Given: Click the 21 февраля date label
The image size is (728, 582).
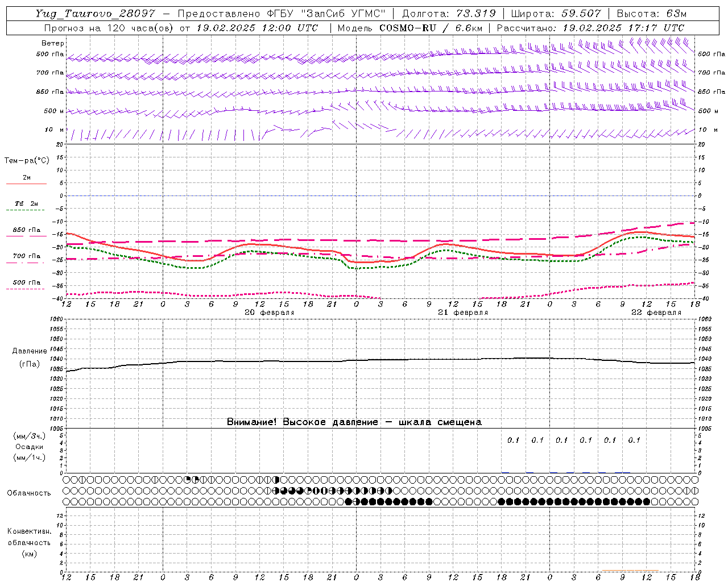Looking at the screenshot, I should click(x=462, y=313).
